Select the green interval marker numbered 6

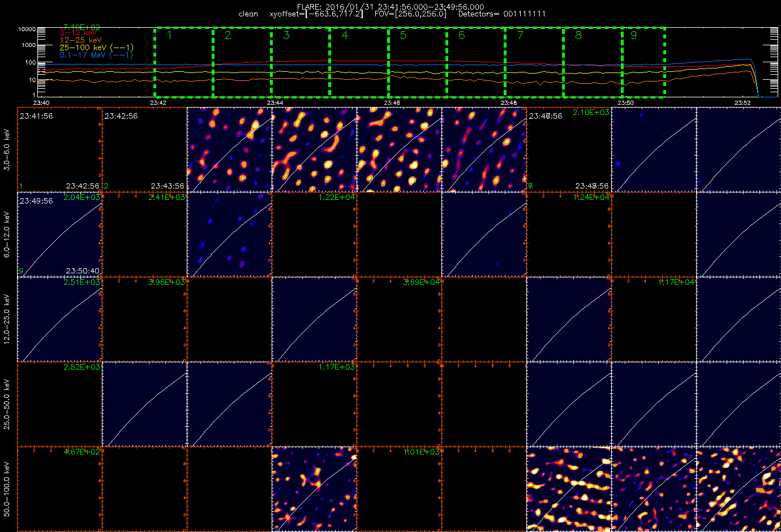461,35
